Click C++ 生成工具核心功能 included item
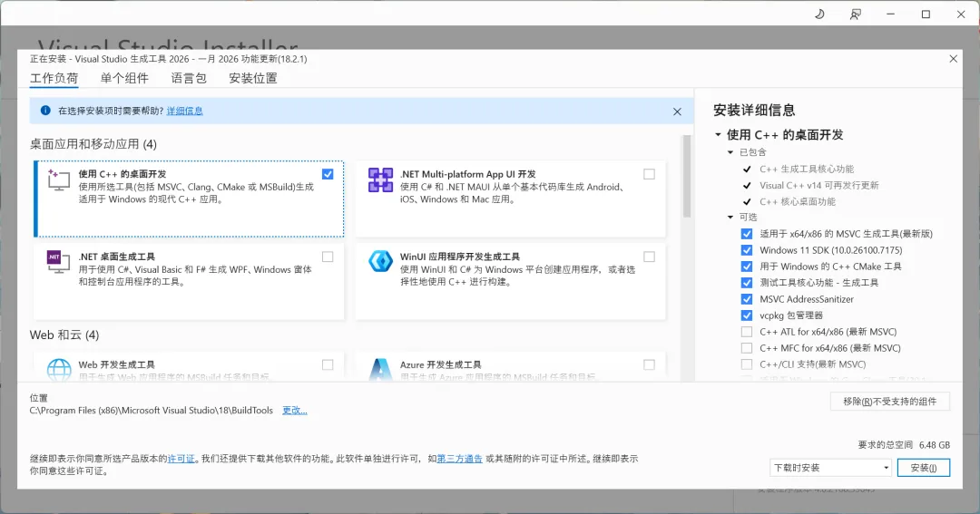This screenshot has height=514, width=980. [807, 169]
